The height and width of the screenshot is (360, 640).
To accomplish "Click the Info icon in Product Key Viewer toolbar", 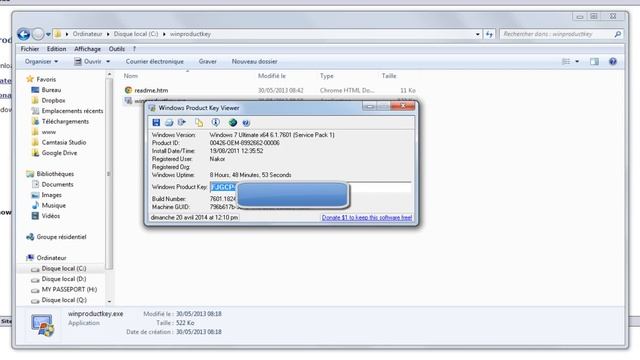I will tap(216, 122).
